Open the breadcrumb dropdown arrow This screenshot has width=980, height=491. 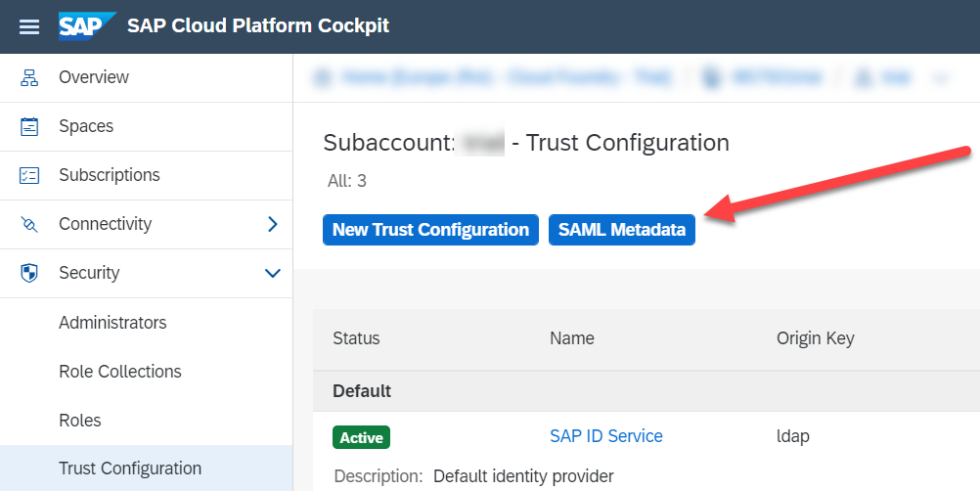click(x=942, y=78)
